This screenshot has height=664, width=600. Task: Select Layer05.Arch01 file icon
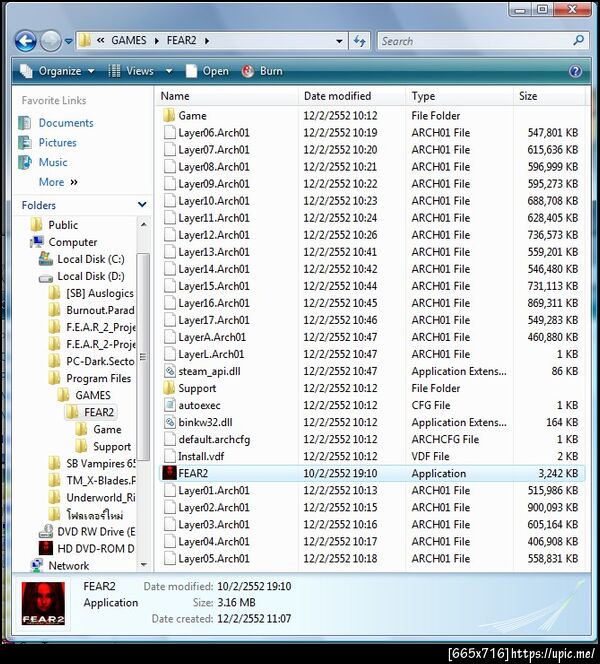pos(169,558)
